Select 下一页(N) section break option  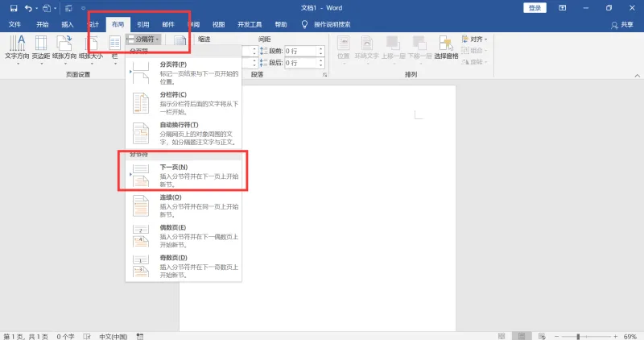[184, 175]
